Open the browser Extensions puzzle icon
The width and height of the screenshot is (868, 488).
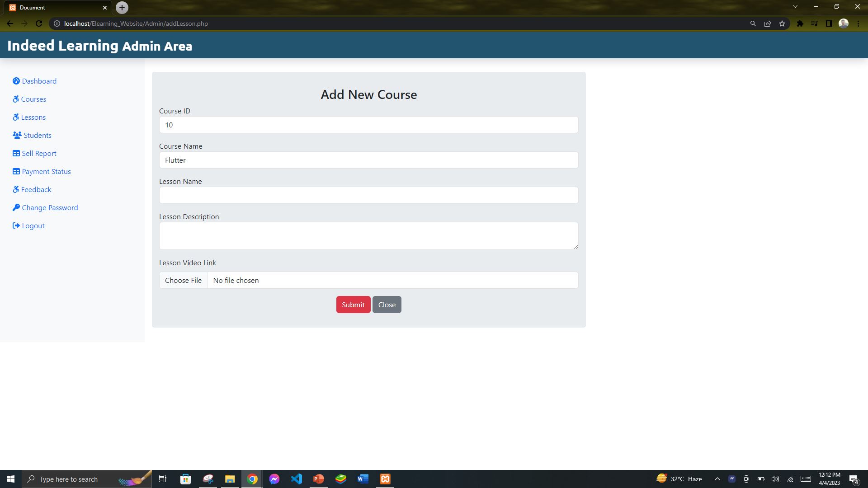coord(799,23)
